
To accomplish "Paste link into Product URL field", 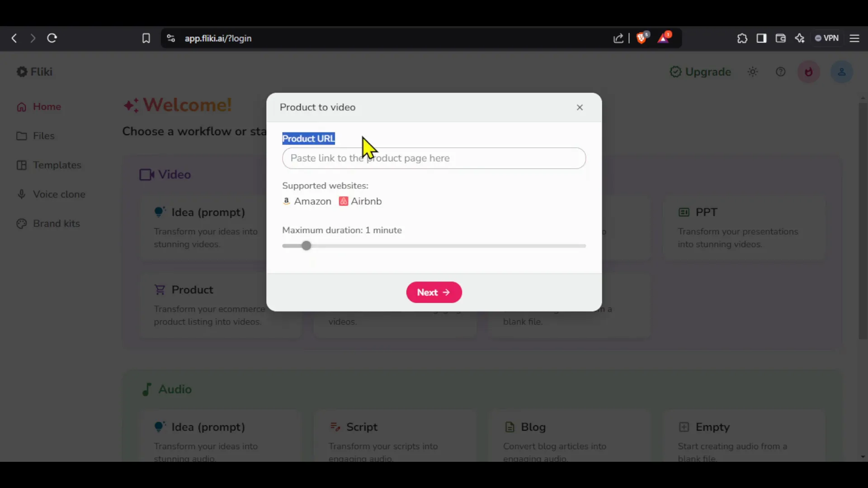I will point(434,158).
